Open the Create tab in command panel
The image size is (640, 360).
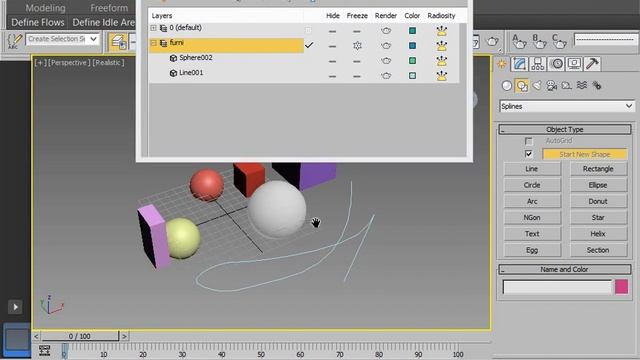click(502, 64)
